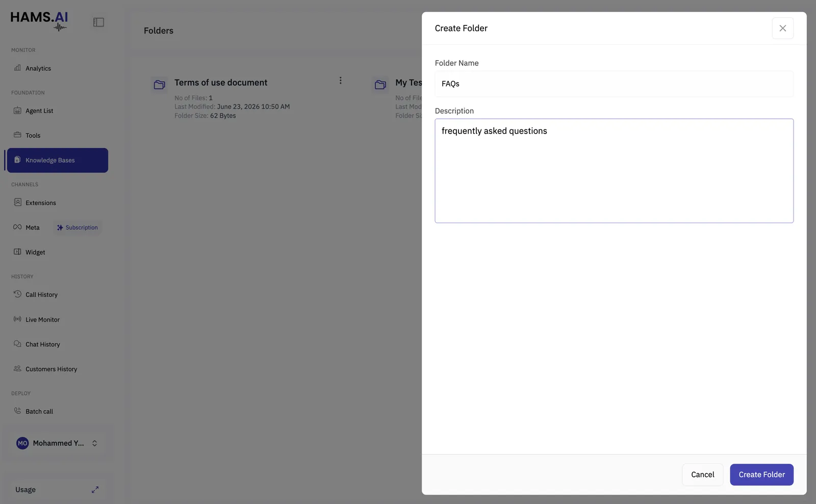Click the Meta infinity icon

17,227
